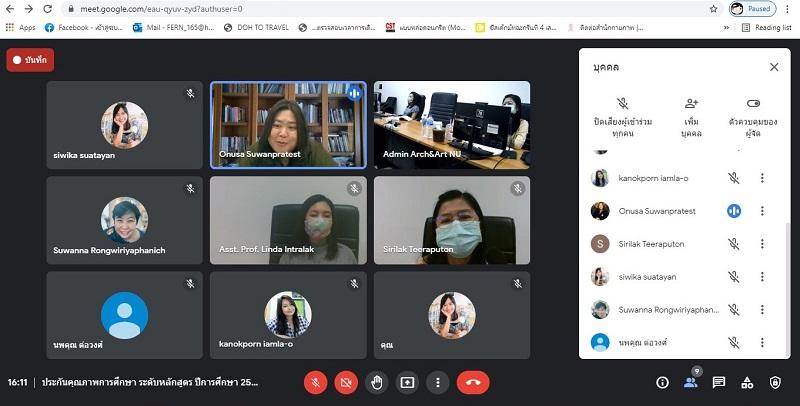Image resolution: width=800 pixels, height=406 pixels.
Task: Click muted mic icon on siwika suatayan tile
Action: [190, 93]
